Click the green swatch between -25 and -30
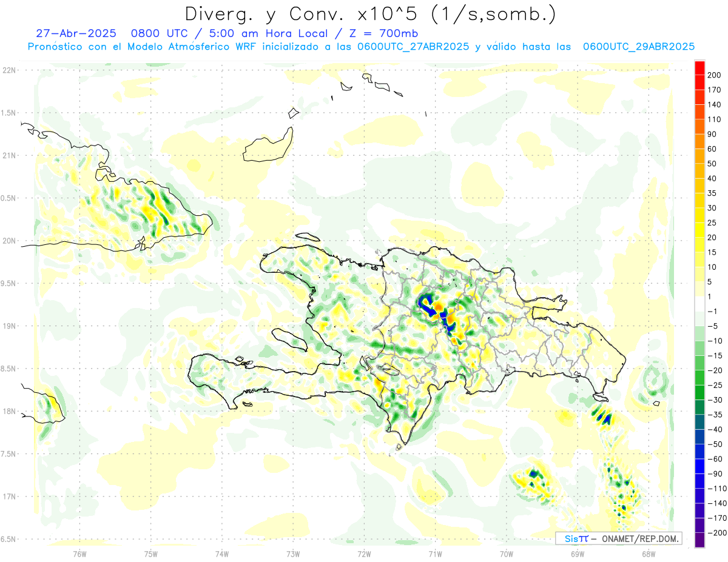728x562 pixels. (x=699, y=392)
